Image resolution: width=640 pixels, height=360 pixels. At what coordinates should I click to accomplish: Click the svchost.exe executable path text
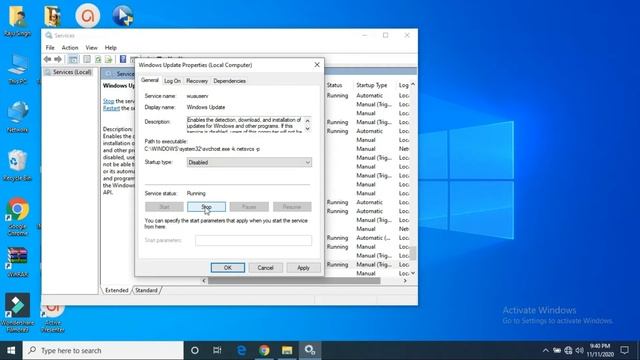click(x=202, y=149)
